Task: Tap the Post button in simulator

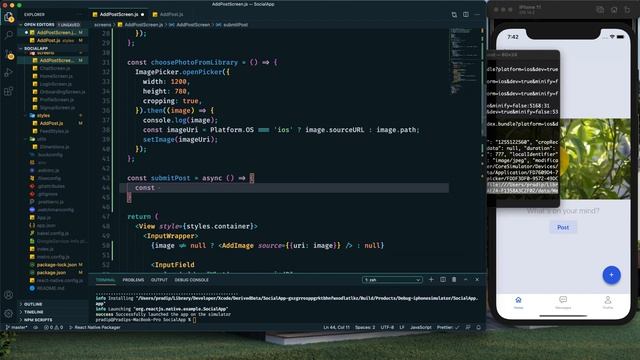Action: coord(563,227)
